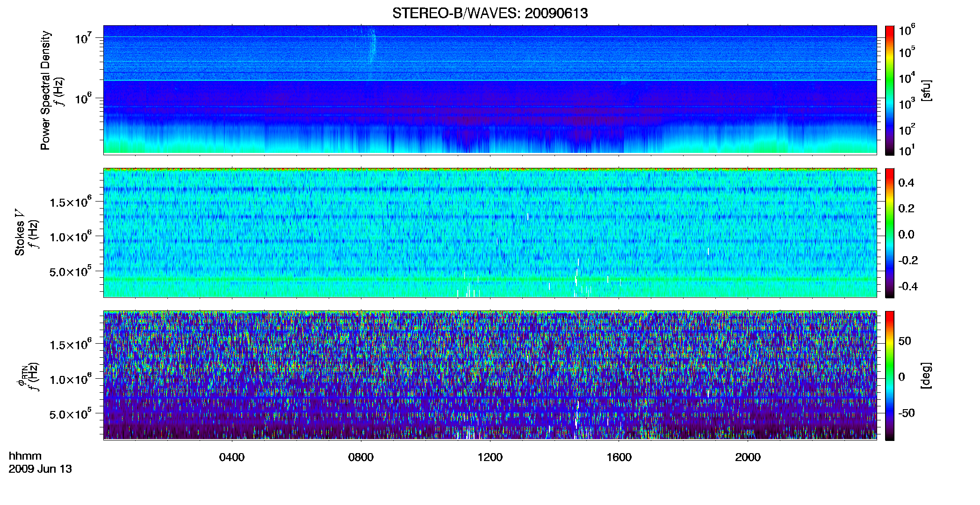
Task: Click the hhmm time format label
Action: click(25, 456)
